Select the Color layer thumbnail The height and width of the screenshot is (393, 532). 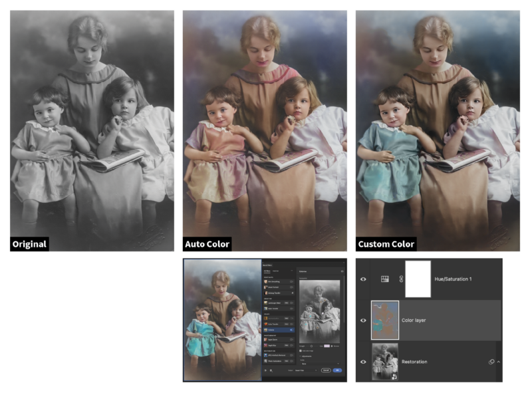point(385,320)
